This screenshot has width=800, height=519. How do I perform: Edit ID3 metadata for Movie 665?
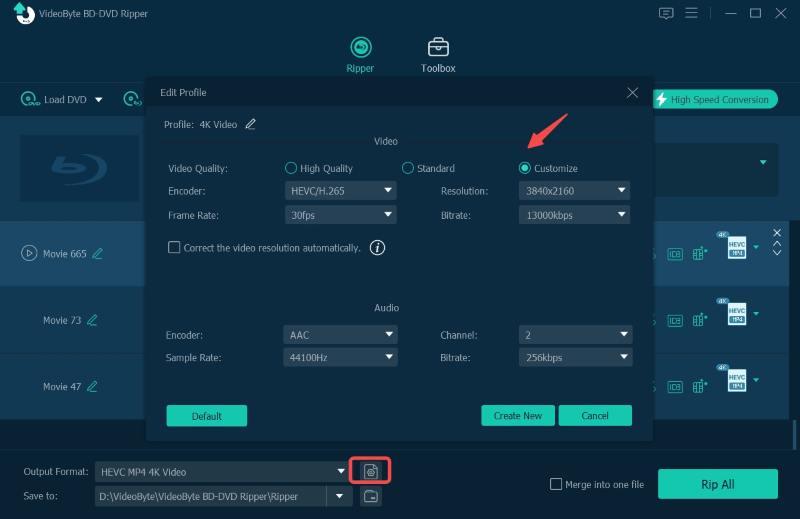[675, 254]
